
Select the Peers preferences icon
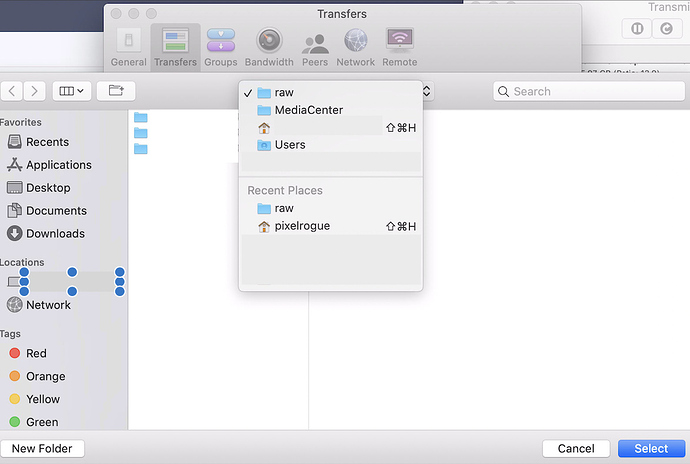pyautogui.click(x=316, y=46)
